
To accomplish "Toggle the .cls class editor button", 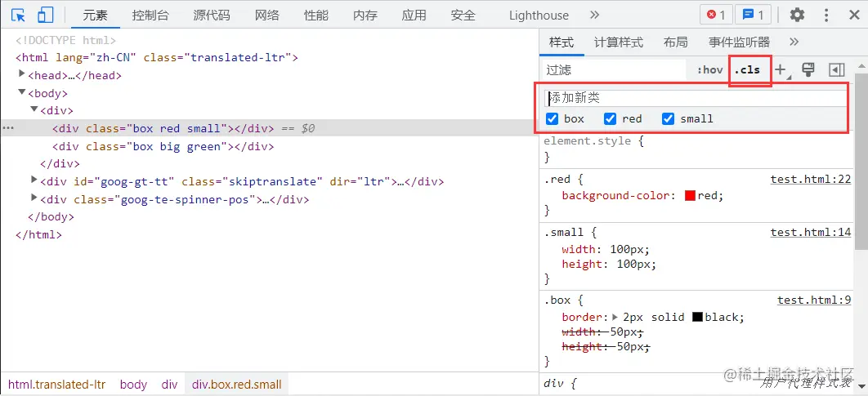I will pos(747,69).
